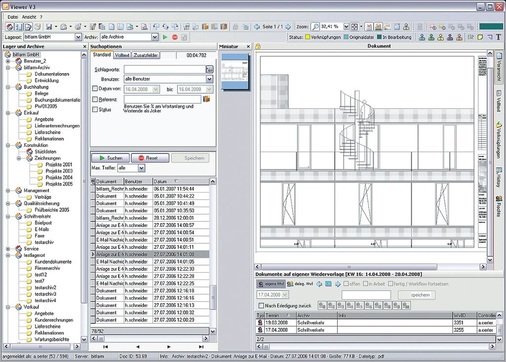Viewport: 506px width, 362px height.
Task: Click the first globe icon in main toolbar
Action: (x=10, y=27)
